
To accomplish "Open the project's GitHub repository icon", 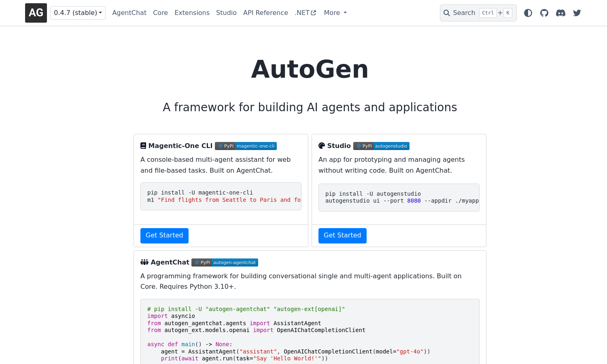I will pyautogui.click(x=544, y=13).
